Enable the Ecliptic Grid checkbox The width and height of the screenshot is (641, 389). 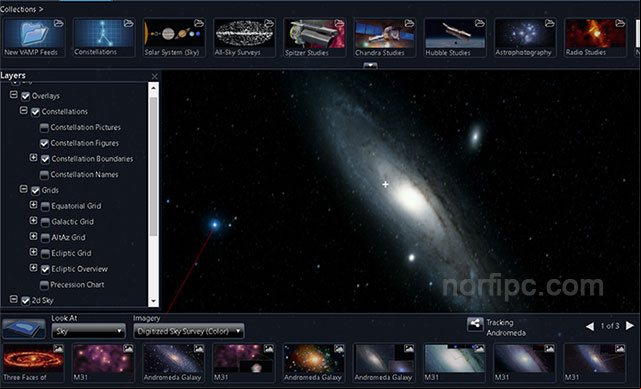coord(45,253)
